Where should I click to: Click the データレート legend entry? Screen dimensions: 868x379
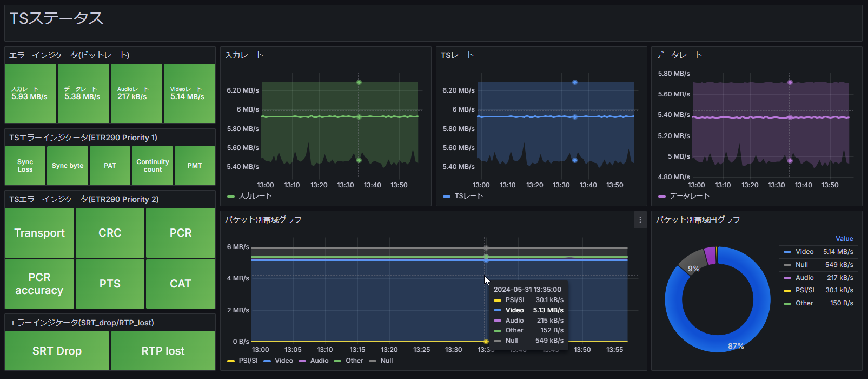689,196
